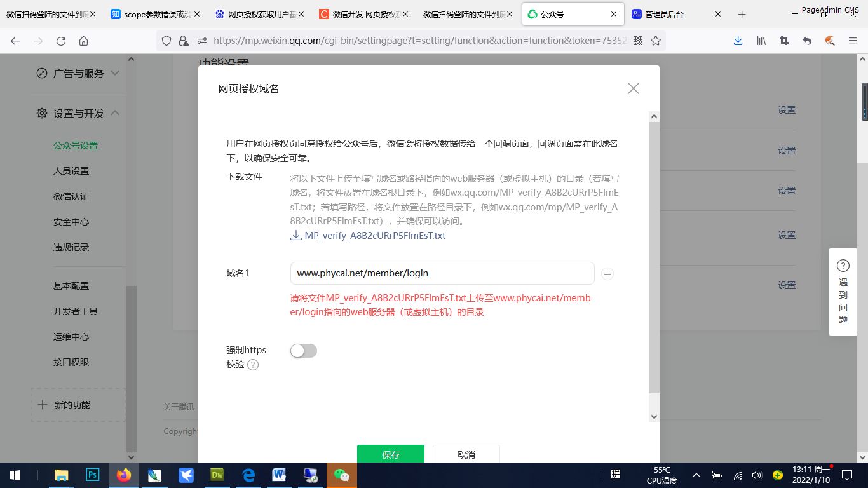Viewport: 868px width, 488px height.
Task: Open File Explorer from taskbar
Action: click(62, 475)
